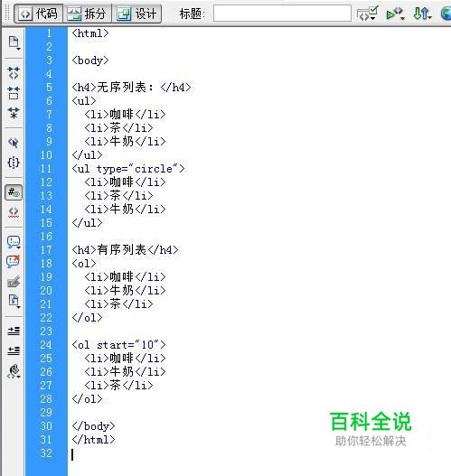Screen dimensions: 451x476
Task: Click the Remove Comment icon
Action: (x=14, y=261)
